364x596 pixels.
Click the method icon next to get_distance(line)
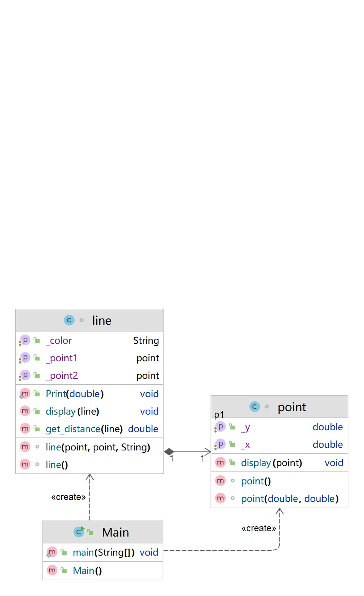click(25, 428)
